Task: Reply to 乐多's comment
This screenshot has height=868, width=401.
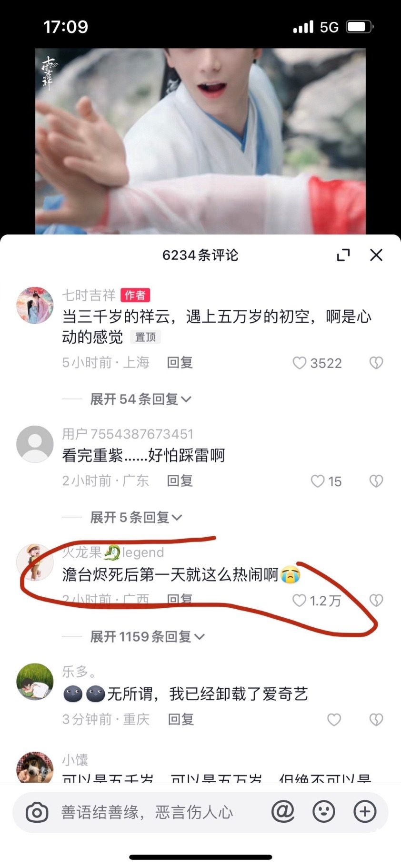Action: (x=180, y=719)
